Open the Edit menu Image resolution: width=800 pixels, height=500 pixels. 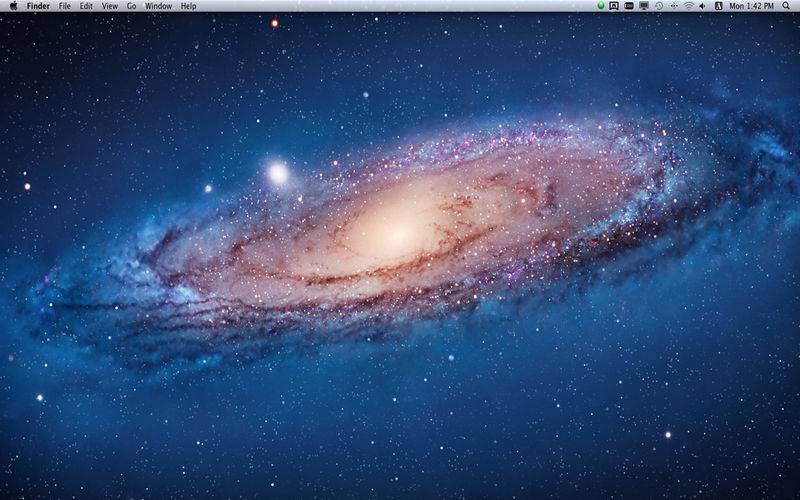pos(86,6)
